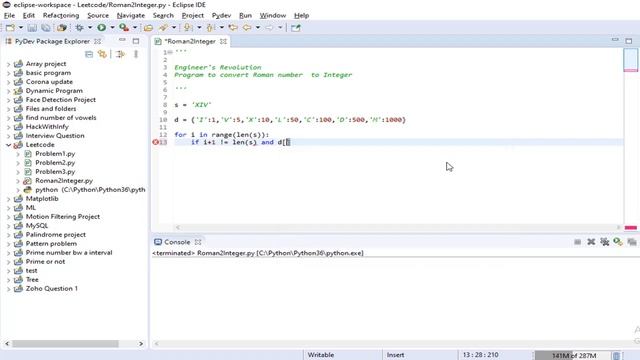Click the Save All toolbar icon
The image size is (640, 360).
point(46,28)
